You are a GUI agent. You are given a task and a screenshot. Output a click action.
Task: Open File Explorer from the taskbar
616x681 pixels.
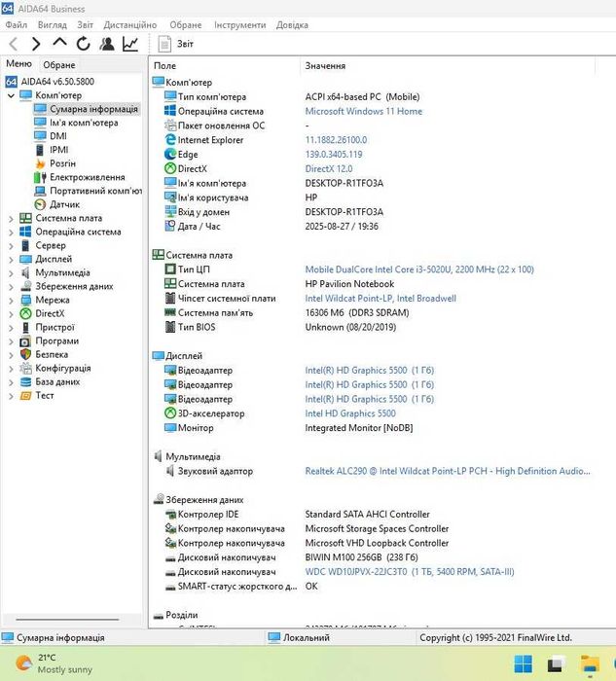pos(590,664)
